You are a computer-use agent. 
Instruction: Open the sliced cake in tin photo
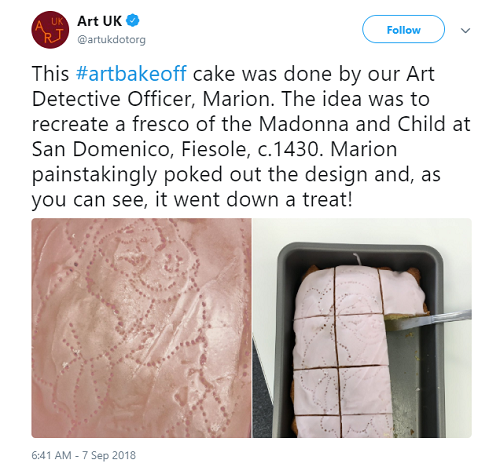(x=362, y=328)
